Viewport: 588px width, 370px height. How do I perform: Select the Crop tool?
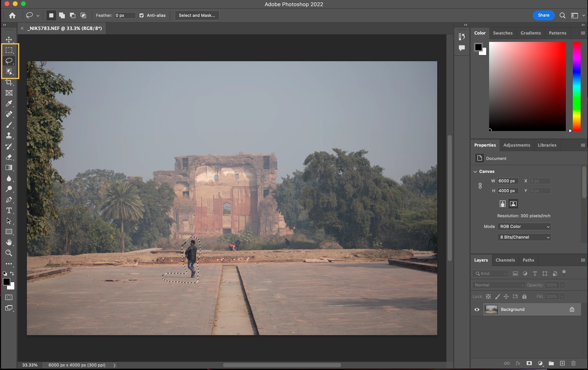(9, 82)
